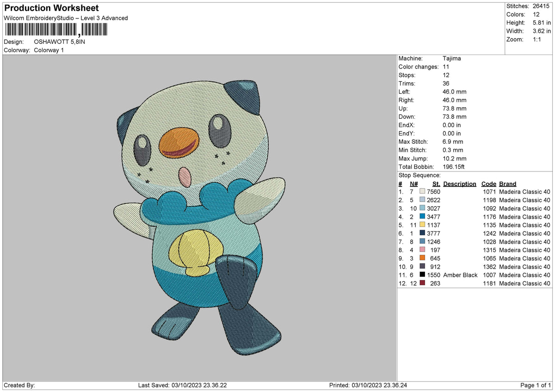Click the navy swatch for code 1242
The image size is (555, 392).
coord(422,233)
